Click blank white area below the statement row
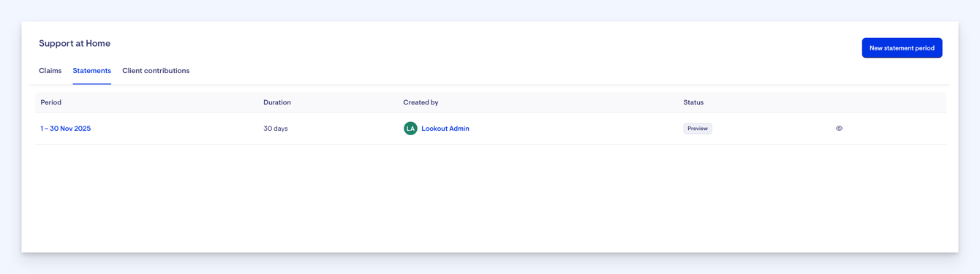This screenshot has width=980, height=274. pyautogui.click(x=490, y=197)
